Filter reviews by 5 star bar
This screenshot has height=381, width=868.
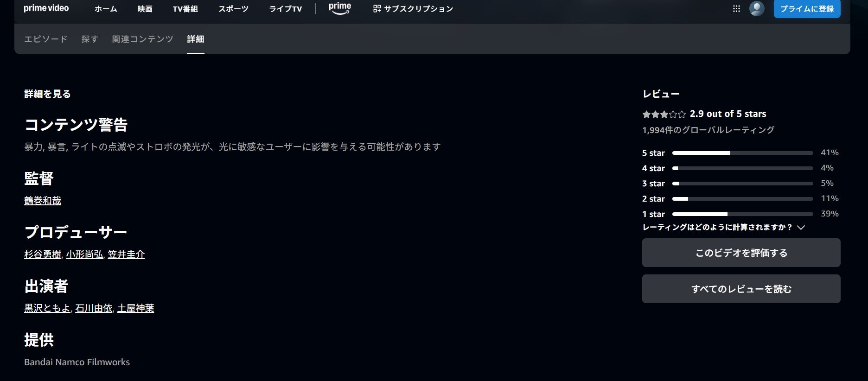click(742, 153)
